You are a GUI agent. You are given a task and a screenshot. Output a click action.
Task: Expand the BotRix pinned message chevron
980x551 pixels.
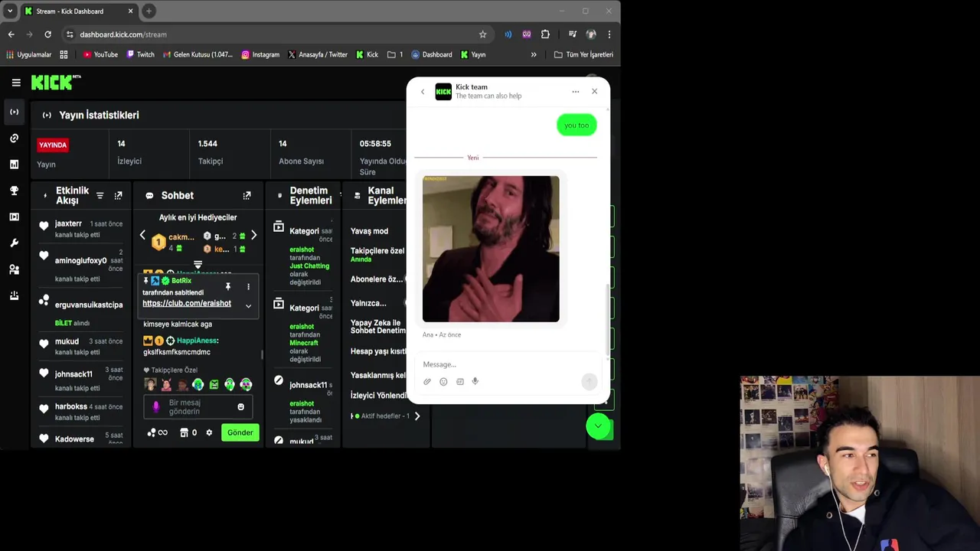pyautogui.click(x=248, y=306)
